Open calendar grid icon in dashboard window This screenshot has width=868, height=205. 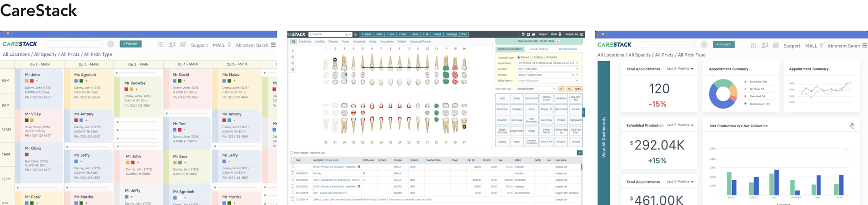coord(754,45)
